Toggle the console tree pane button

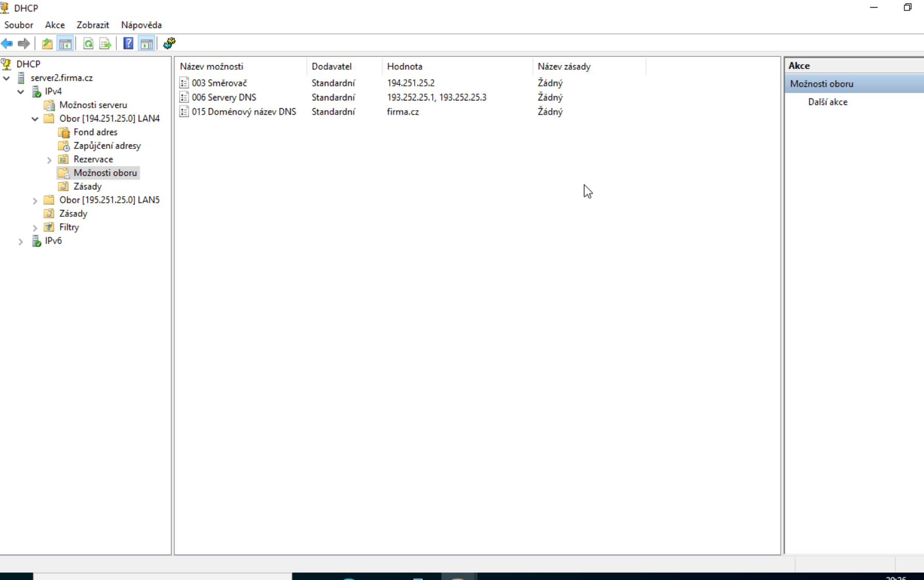pos(65,43)
